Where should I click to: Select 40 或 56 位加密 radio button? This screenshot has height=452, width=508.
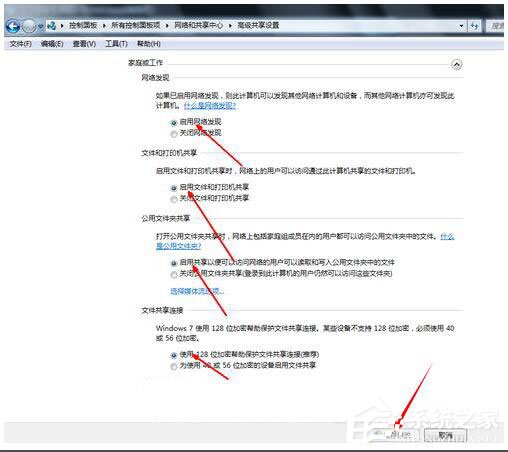coord(173,367)
